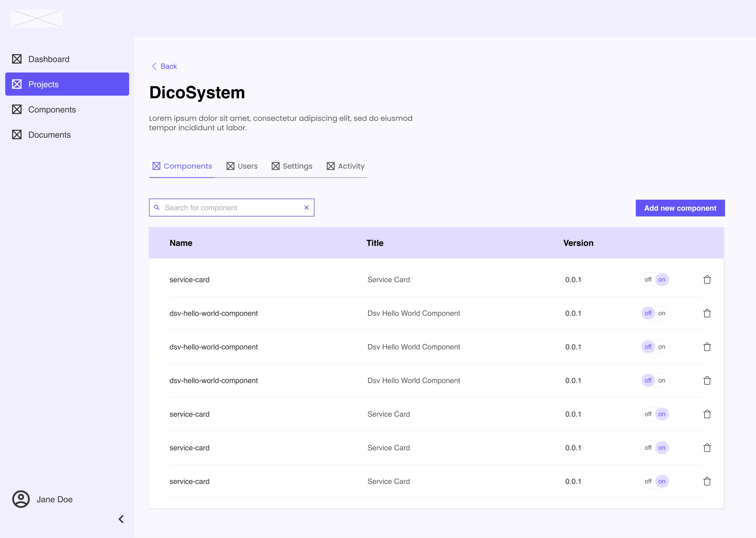Screen dimensions: 756x538
Task: Click the DicoSystem project heading
Action: click(197, 92)
